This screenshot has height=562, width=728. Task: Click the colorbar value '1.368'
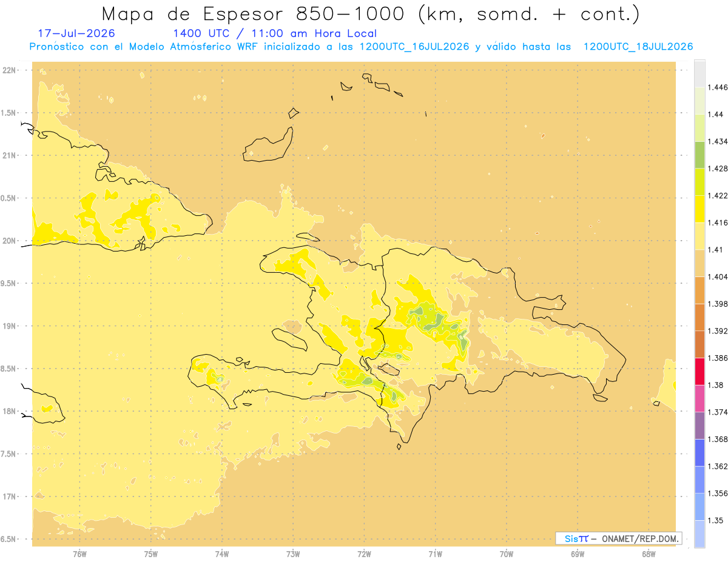tap(717, 439)
